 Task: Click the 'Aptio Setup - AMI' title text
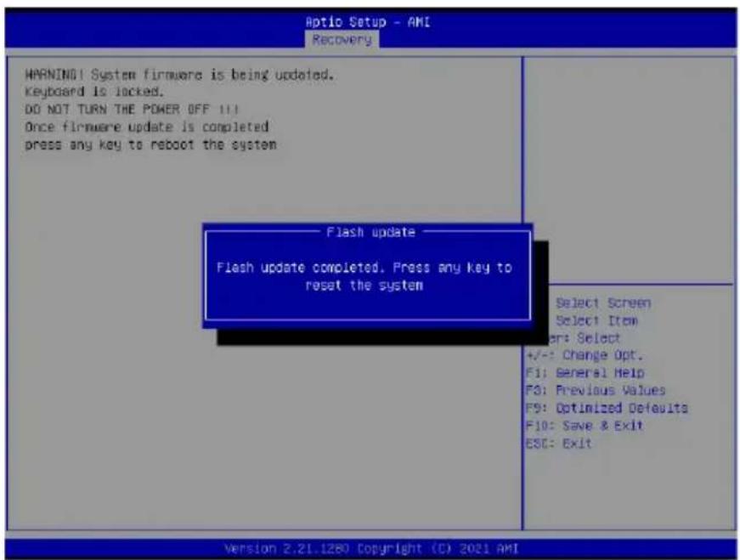pyautogui.click(x=368, y=22)
